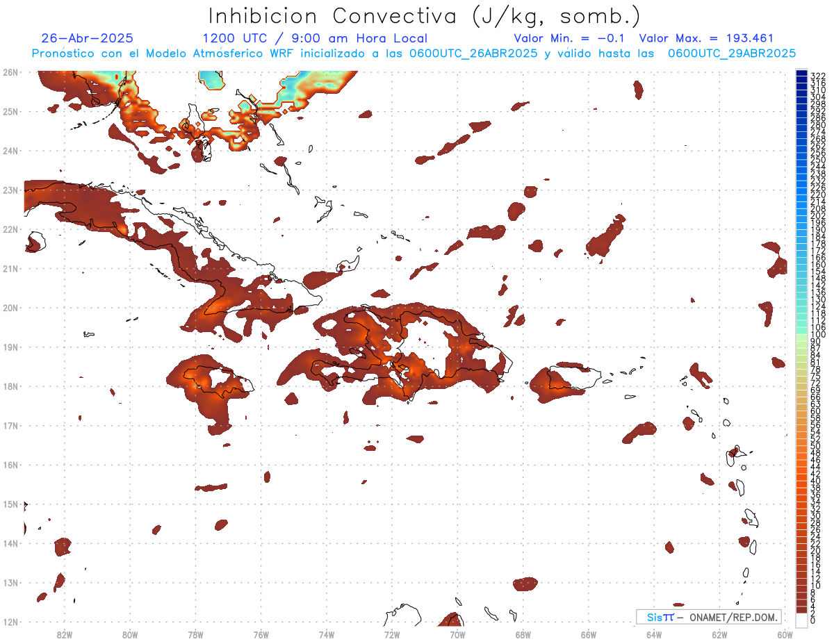Click the 66W longitude axis label

589,634
